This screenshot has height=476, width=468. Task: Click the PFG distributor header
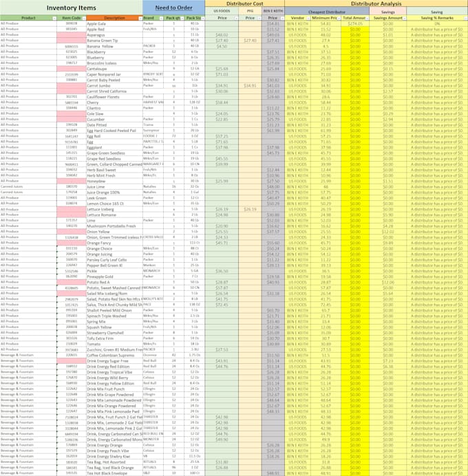[250, 11]
